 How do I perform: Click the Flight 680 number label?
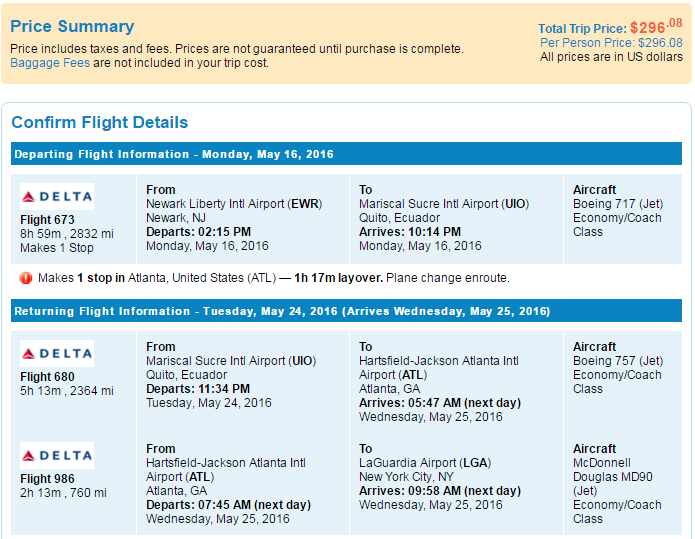[x=47, y=377]
